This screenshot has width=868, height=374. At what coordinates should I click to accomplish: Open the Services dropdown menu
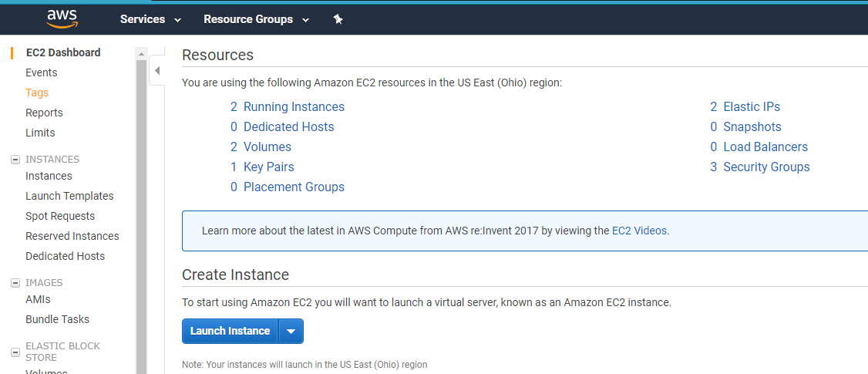(x=150, y=19)
